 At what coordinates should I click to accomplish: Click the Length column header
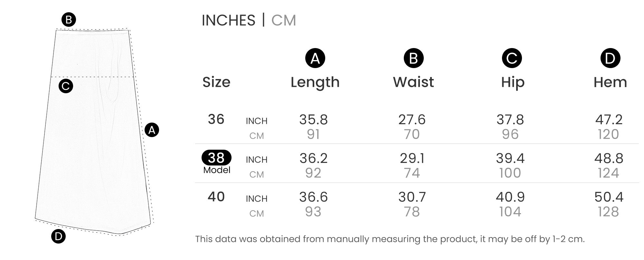tap(315, 82)
